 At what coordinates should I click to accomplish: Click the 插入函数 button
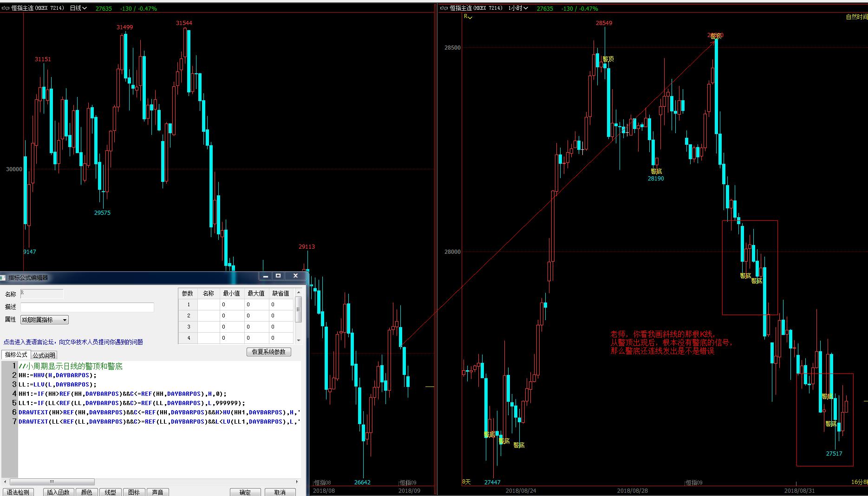[x=58, y=492]
